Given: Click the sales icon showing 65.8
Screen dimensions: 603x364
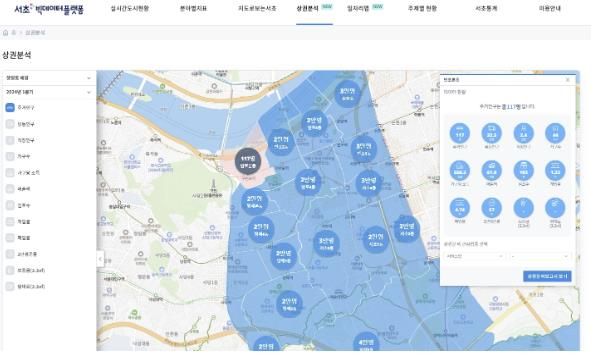Looking at the screenshot, I should coord(491,171).
